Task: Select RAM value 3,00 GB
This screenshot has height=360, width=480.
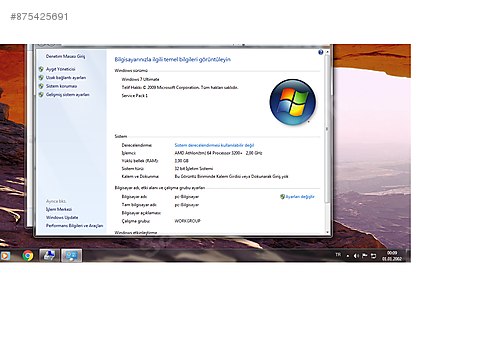Action: click(182, 161)
